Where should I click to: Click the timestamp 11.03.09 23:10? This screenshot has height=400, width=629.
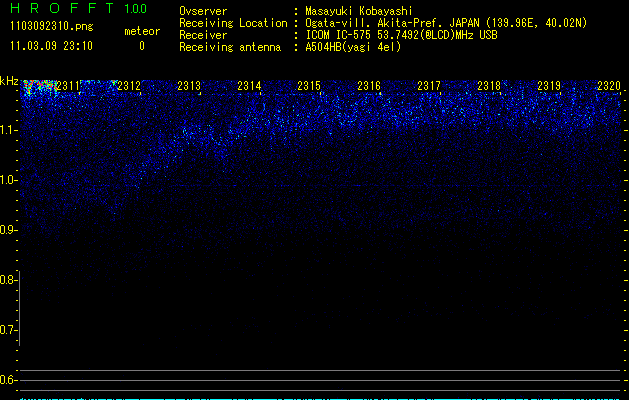pos(51,46)
